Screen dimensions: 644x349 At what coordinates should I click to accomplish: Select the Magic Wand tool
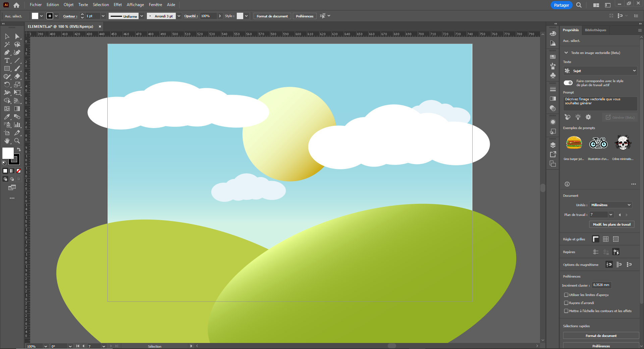click(7, 44)
